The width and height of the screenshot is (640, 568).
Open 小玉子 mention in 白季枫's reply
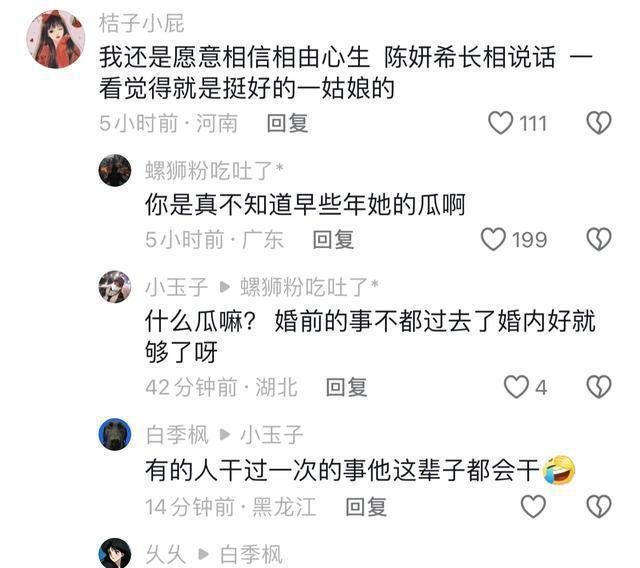coord(271,435)
